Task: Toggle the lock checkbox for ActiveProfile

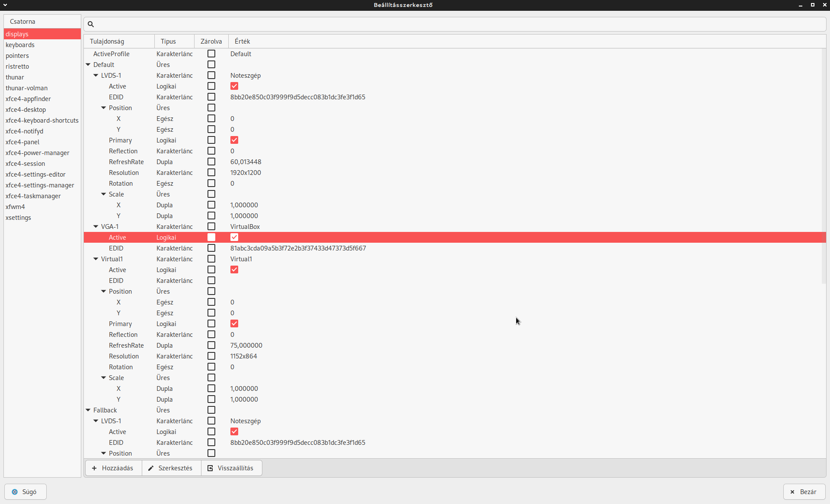Action: [x=211, y=54]
